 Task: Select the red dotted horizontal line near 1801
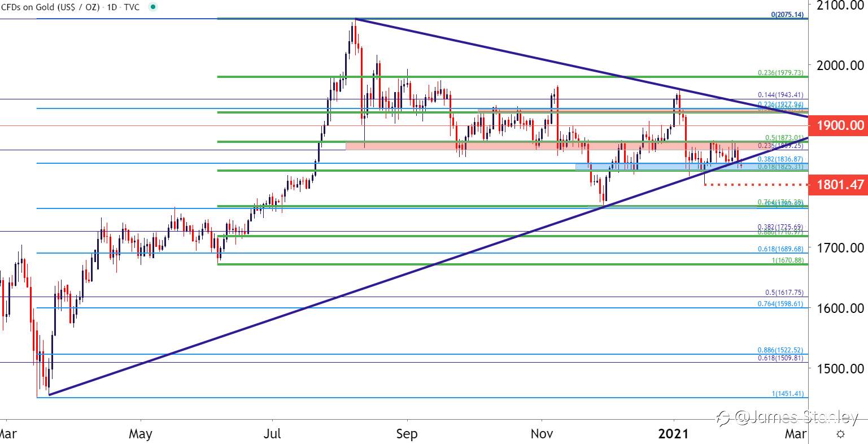756,184
